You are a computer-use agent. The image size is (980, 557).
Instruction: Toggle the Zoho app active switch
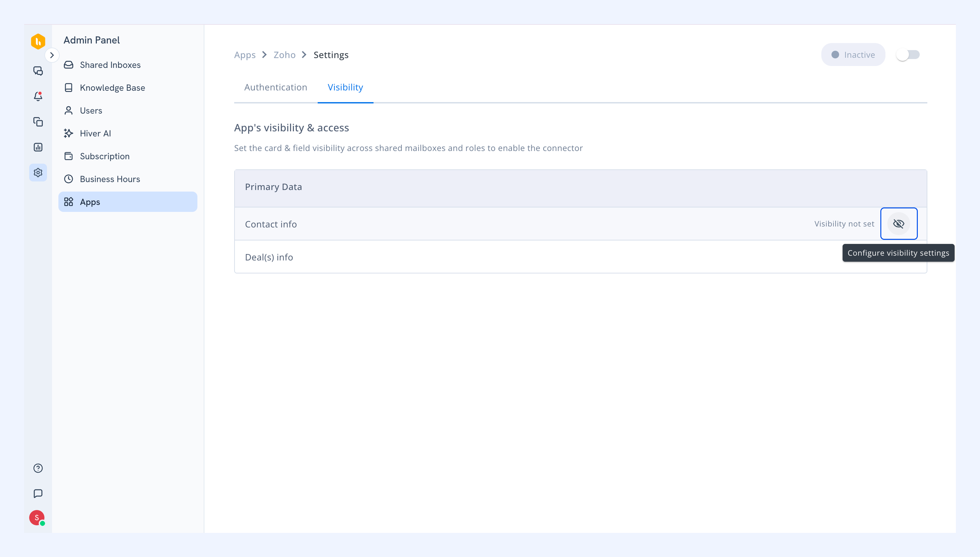pyautogui.click(x=908, y=55)
